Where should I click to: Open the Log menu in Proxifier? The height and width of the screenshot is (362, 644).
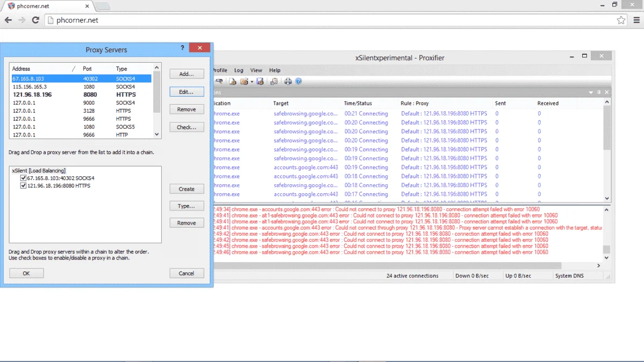click(239, 70)
